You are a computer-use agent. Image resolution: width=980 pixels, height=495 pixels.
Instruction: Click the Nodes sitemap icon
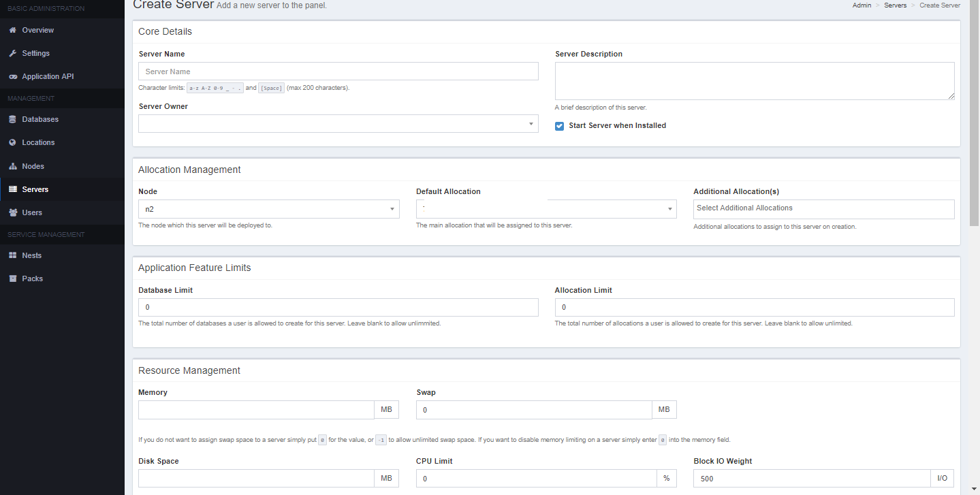pyautogui.click(x=12, y=166)
